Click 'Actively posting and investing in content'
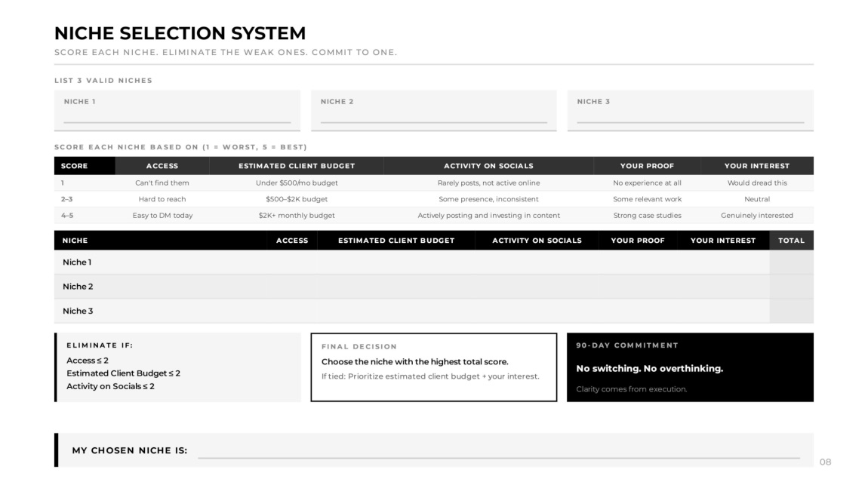Screen dimensions: 868x488 click(x=489, y=215)
